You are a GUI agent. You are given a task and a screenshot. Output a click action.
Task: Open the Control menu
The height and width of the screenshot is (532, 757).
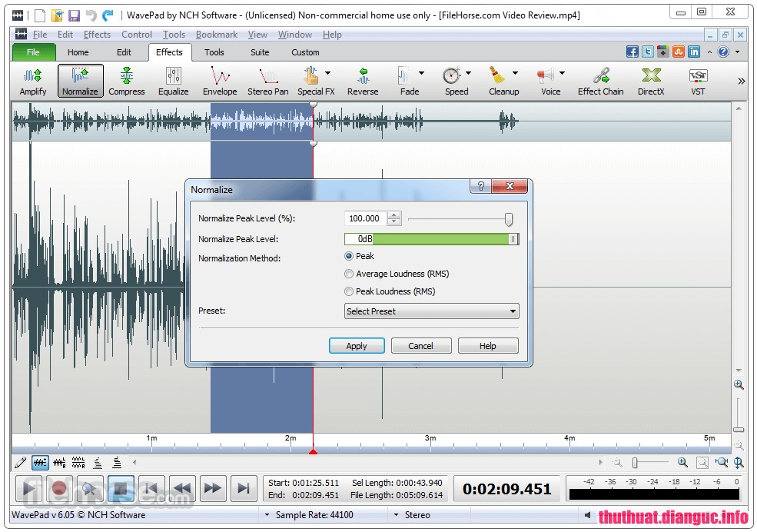pos(137,35)
